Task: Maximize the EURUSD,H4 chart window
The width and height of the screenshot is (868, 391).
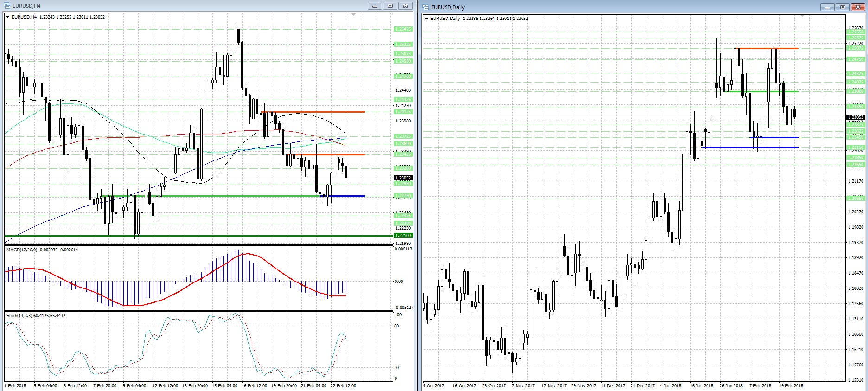Action: click(390, 6)
